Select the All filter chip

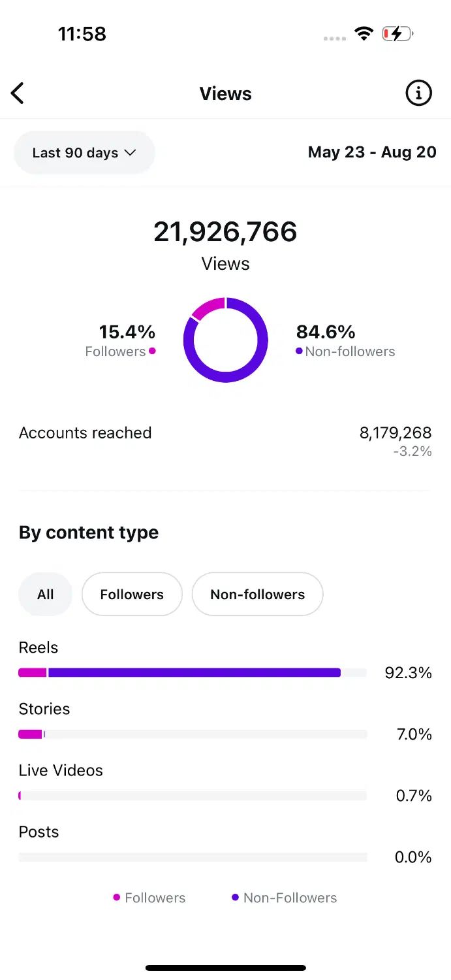46,594
